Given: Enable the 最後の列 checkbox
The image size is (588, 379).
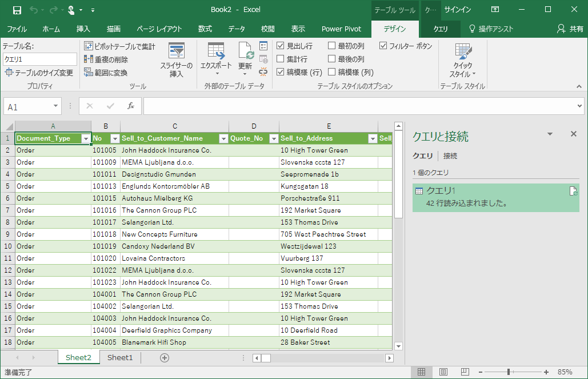Looking at the screenshot, I should tap(331, 58).
